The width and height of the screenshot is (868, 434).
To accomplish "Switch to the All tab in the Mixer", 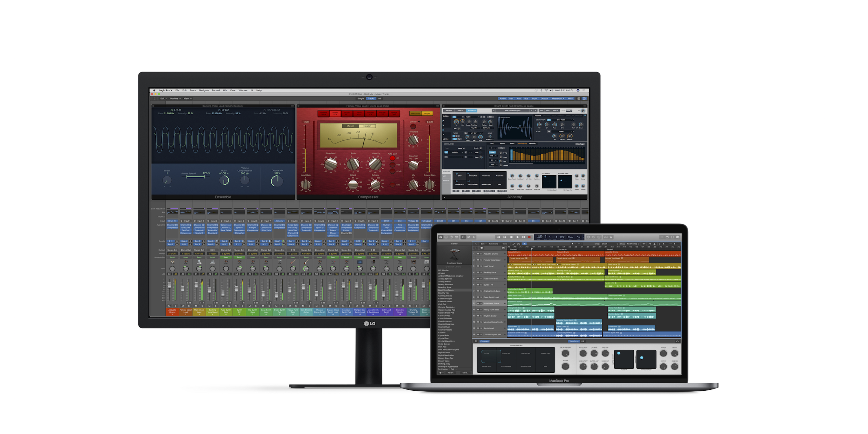I will (x=380, y=99).
